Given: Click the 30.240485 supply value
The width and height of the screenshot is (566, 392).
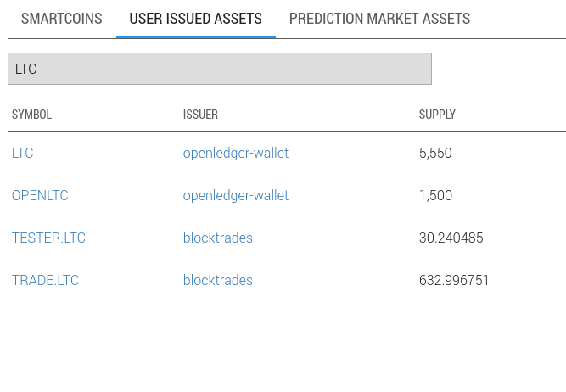Looking at the screenshot, I should pos(451,238).
